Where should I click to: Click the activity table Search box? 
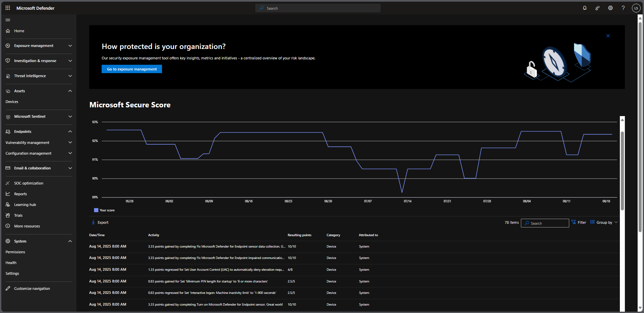(x=545, y=223)
